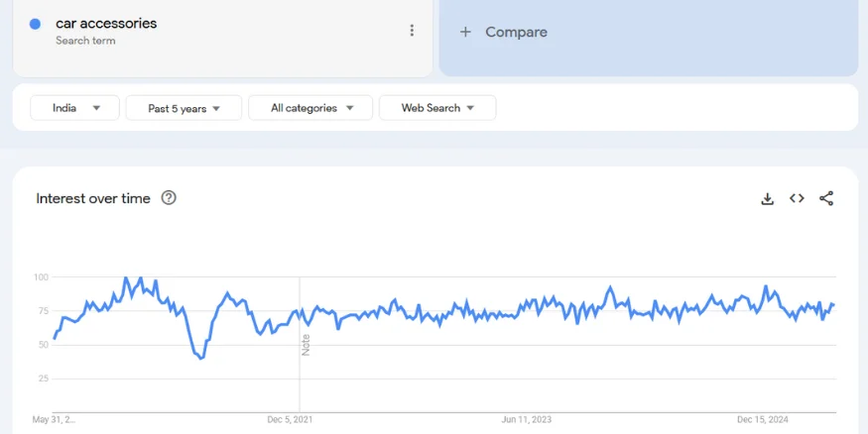
Task: Expand the India region dropdown
Action: [75, 108]
